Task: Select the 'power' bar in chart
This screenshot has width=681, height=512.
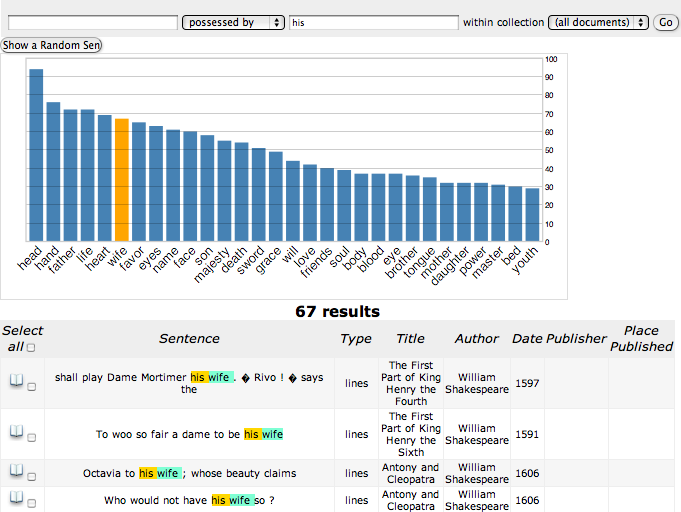Action: [x=481, y=212]
